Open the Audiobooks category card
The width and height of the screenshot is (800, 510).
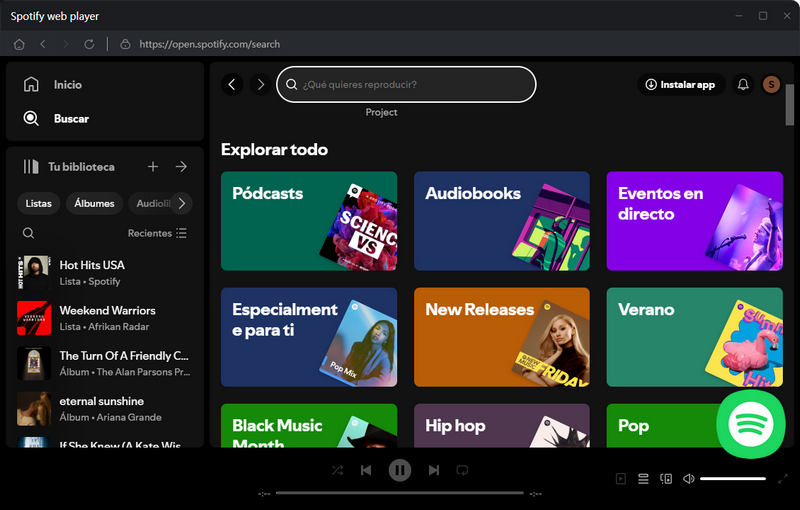(x=502, y=221)
